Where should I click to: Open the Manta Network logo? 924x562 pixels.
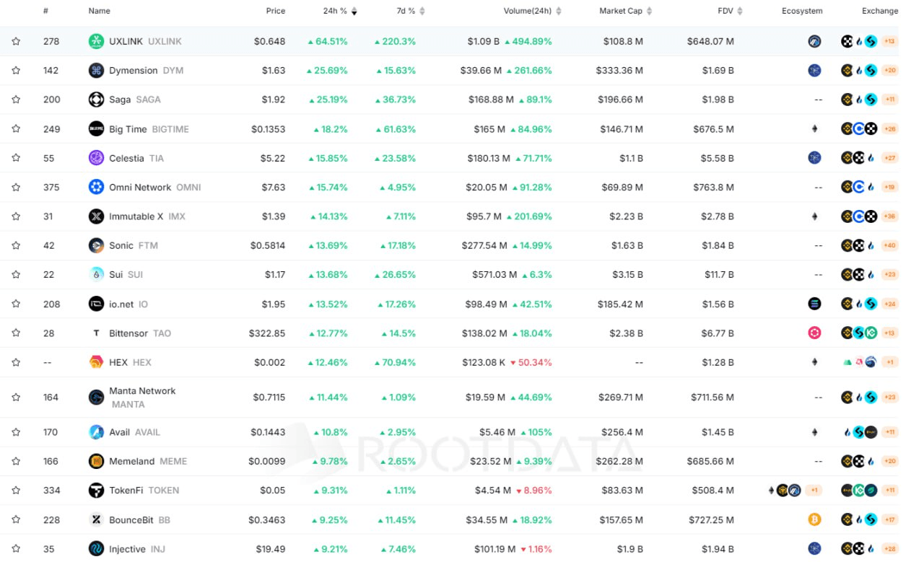click(96, 398)
